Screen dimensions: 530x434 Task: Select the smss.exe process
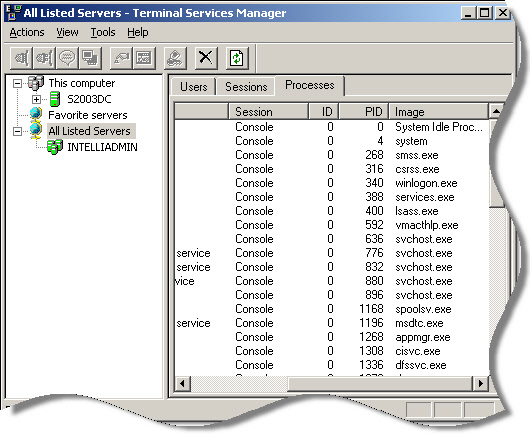[331, 155]
